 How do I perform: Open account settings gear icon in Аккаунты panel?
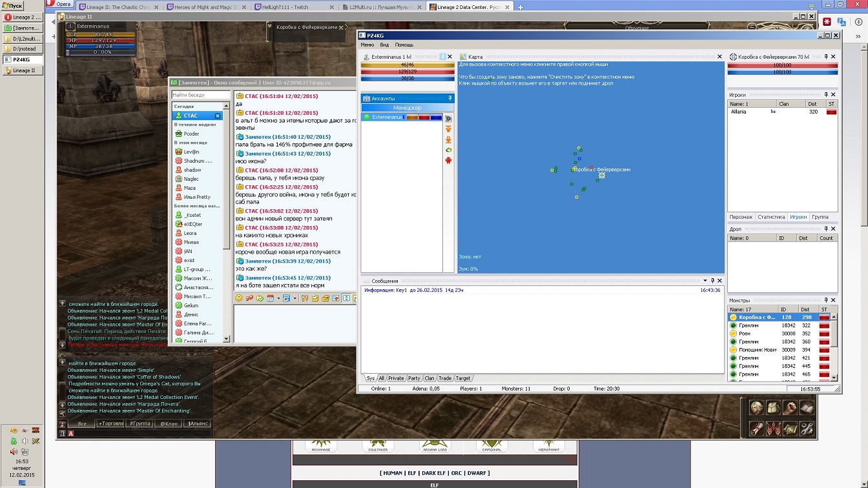click(448, 119)
